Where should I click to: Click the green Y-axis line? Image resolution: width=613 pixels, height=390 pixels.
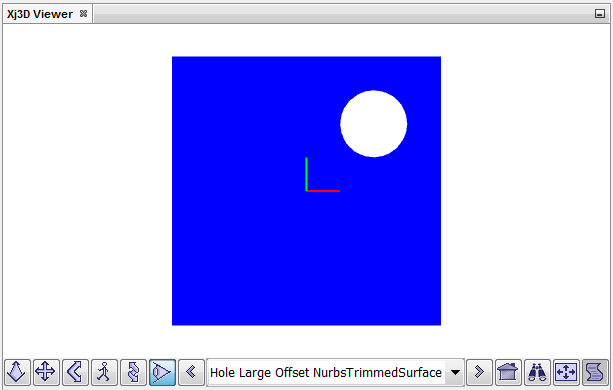pos(306,174)
